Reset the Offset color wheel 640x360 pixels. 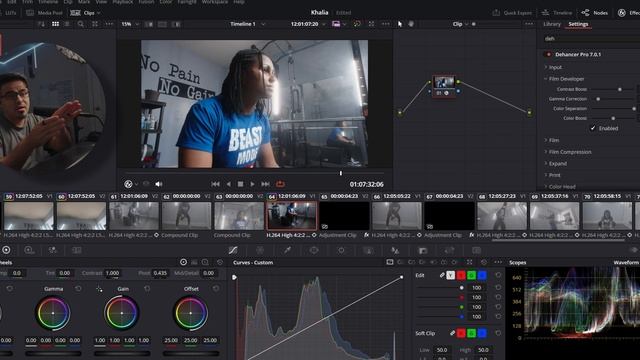tap(216, 289)
